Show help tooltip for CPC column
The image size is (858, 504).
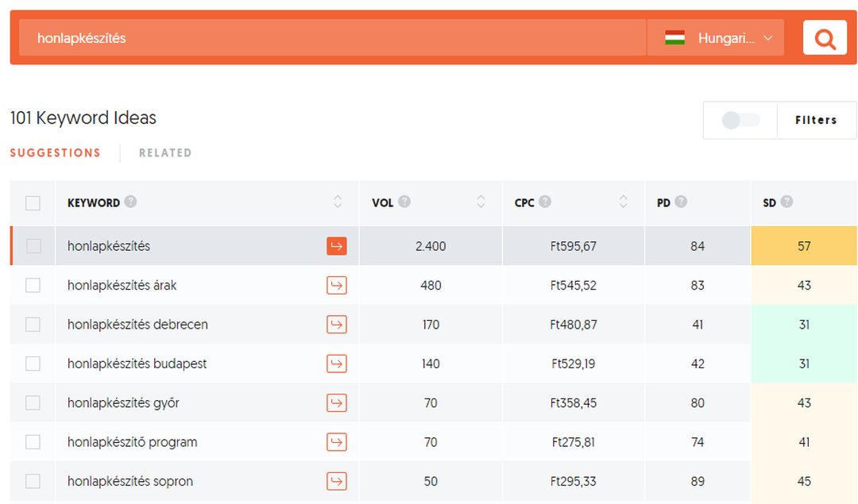[x=545, y=202]
